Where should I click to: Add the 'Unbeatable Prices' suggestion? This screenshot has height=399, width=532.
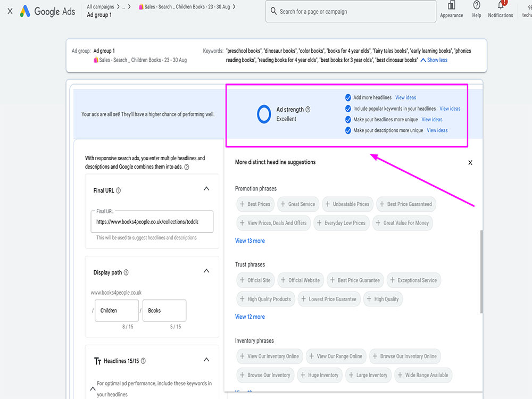point(347,204)
